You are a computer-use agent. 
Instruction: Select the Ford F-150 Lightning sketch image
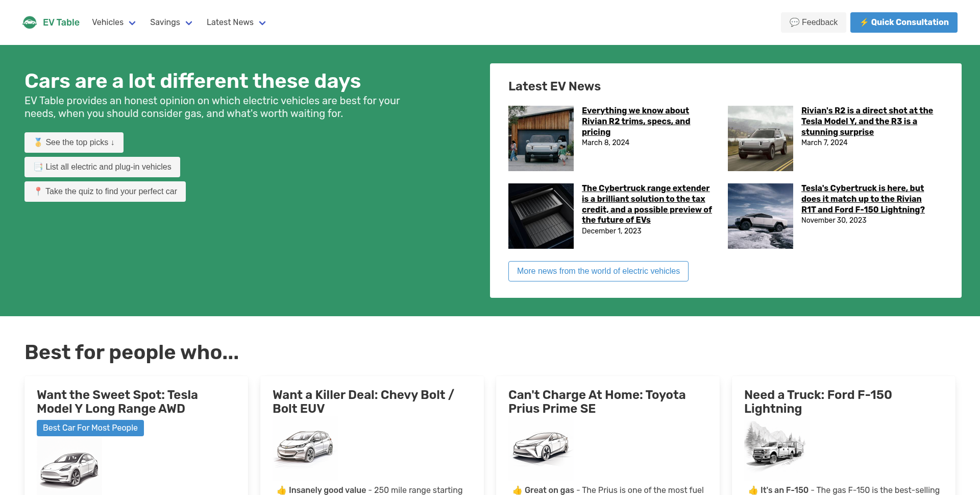coord(774,446)
